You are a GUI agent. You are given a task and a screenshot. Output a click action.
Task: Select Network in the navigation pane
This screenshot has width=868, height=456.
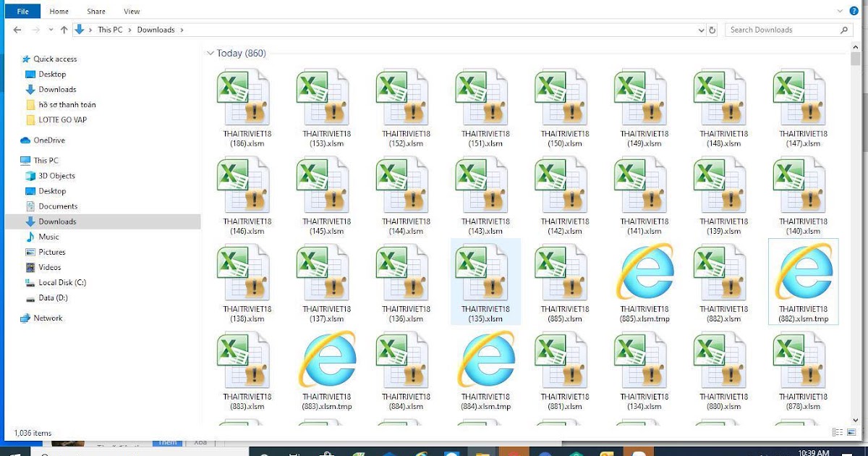coord(41,318)
